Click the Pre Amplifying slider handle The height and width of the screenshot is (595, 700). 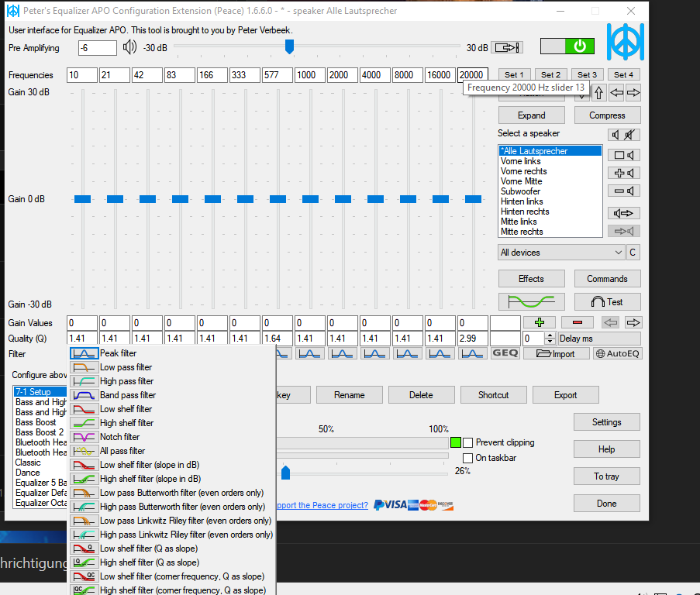pyautogui.click(x=289, y=46)
